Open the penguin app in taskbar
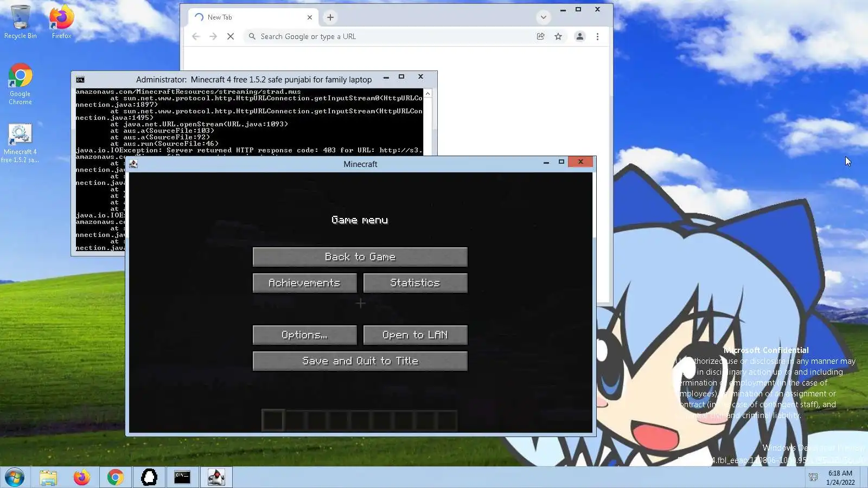Image resolution: width=868 pixels, height=488 pixels. 149,478
